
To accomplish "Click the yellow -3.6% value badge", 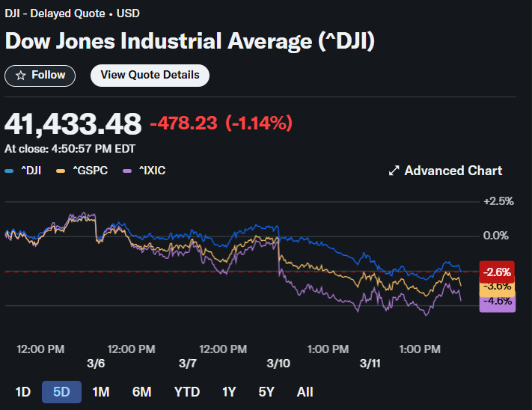I will pyautogui.click(x=496, y=287).
